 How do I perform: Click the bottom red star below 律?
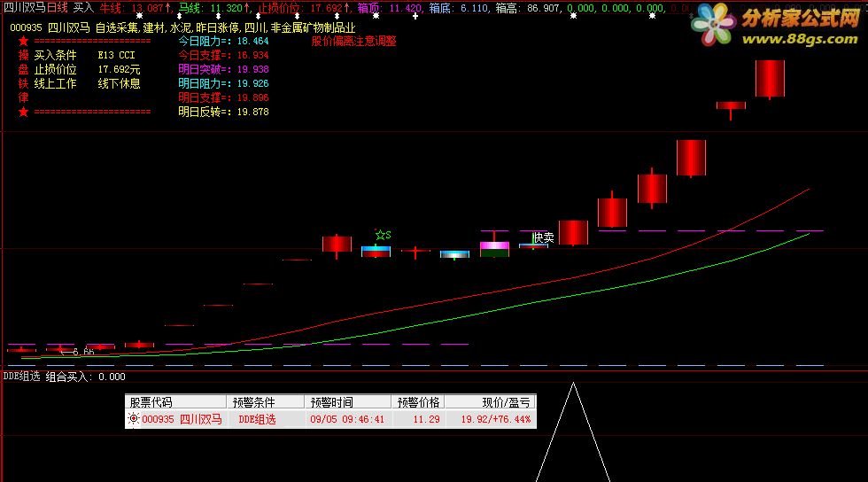click(23, 112)
